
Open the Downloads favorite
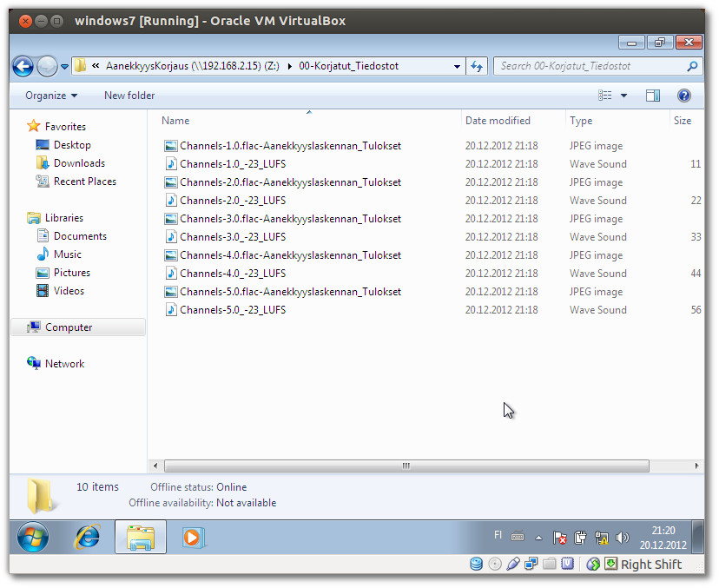click(x=79, y=163)
